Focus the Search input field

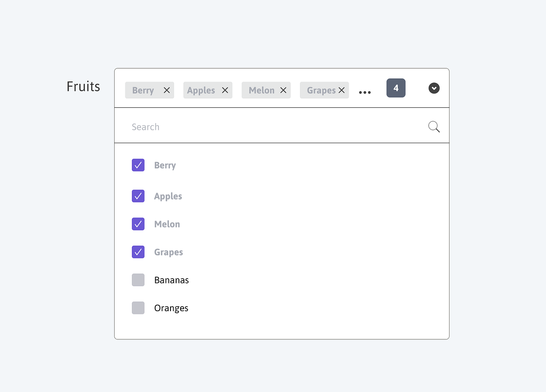[x=277, y=127]
